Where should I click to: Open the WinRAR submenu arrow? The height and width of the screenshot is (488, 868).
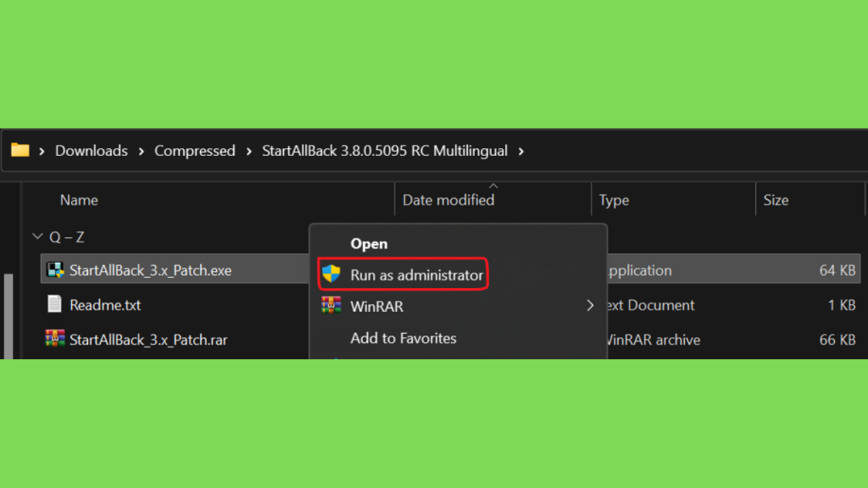click(590, 305)
